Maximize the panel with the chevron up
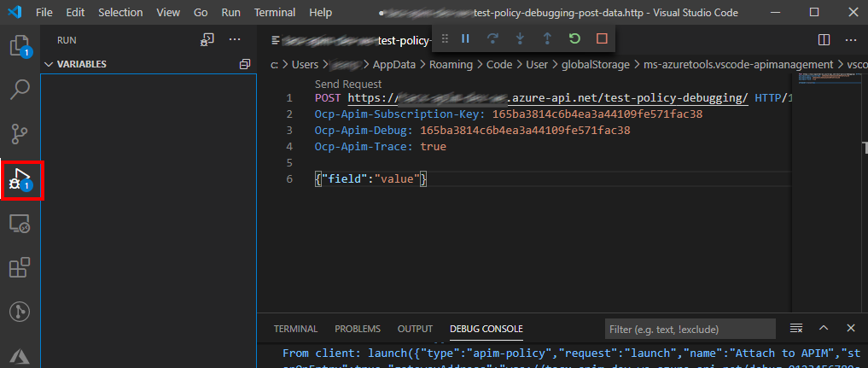Viewport: 868px width, 368px height. point(824,329)
